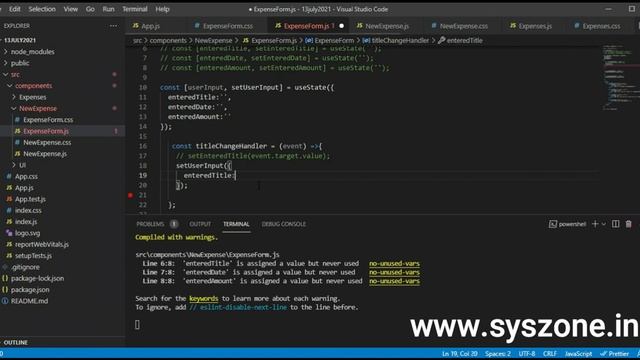
Task: Collapse the 13JULY2021 root folder
Action: click(20, 40)
